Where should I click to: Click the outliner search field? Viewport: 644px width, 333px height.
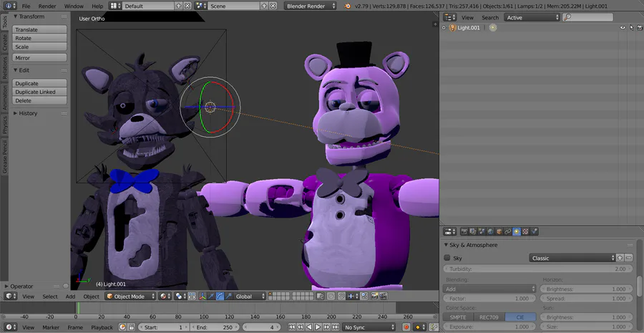(x=587, y=17)
